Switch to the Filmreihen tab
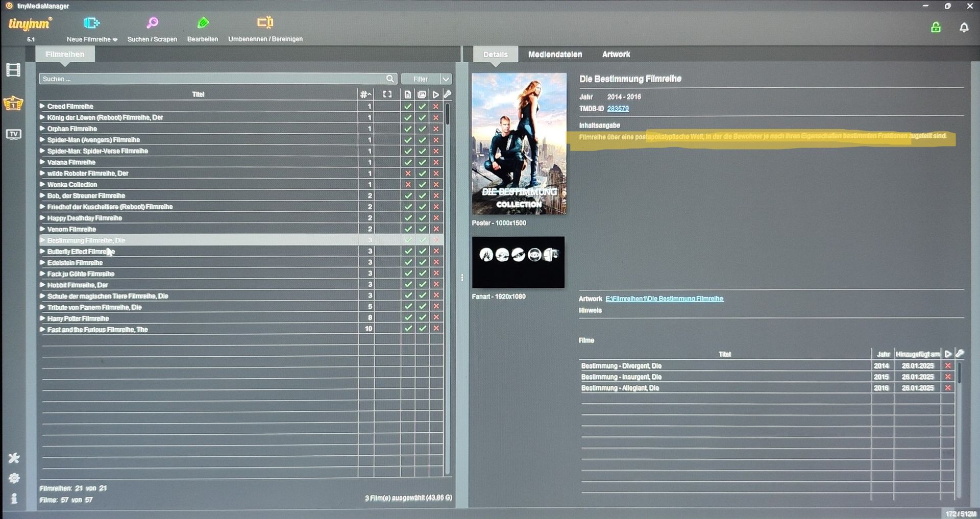The height and width of the screenshot is (519, 980). 65,54
